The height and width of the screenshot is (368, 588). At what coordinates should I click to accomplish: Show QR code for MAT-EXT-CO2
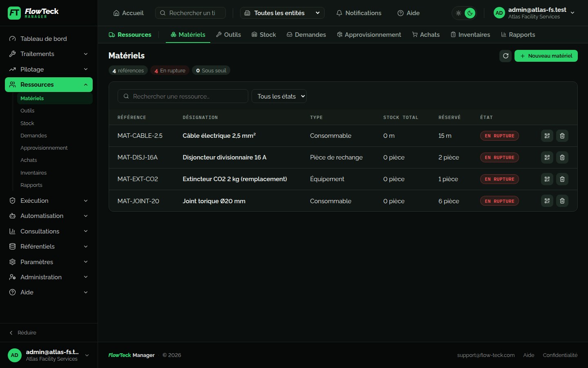coord(547,179)
